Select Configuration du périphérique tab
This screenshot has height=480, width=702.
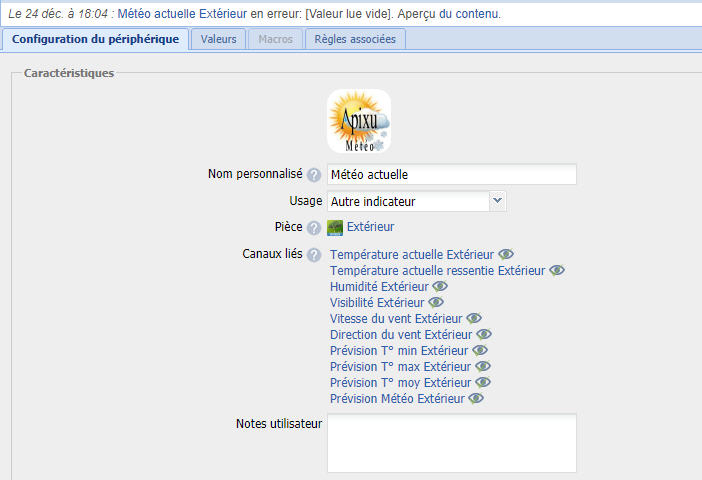95,39
